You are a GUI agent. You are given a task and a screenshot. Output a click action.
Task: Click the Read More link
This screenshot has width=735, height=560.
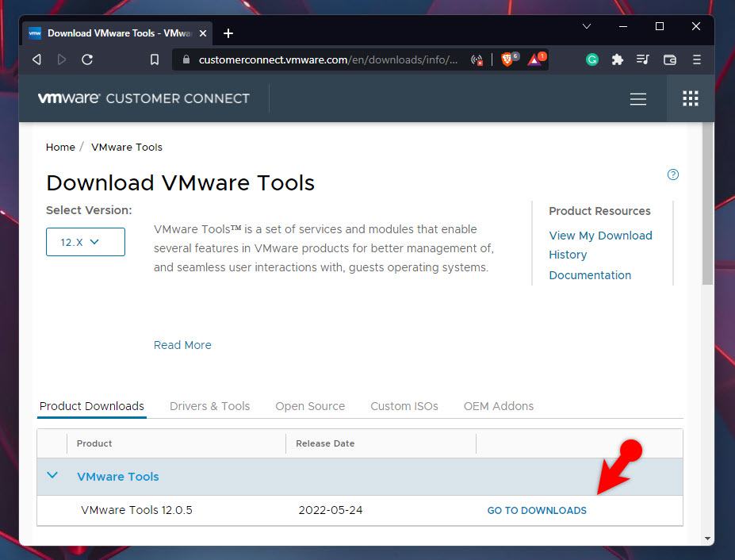[182, 345]
